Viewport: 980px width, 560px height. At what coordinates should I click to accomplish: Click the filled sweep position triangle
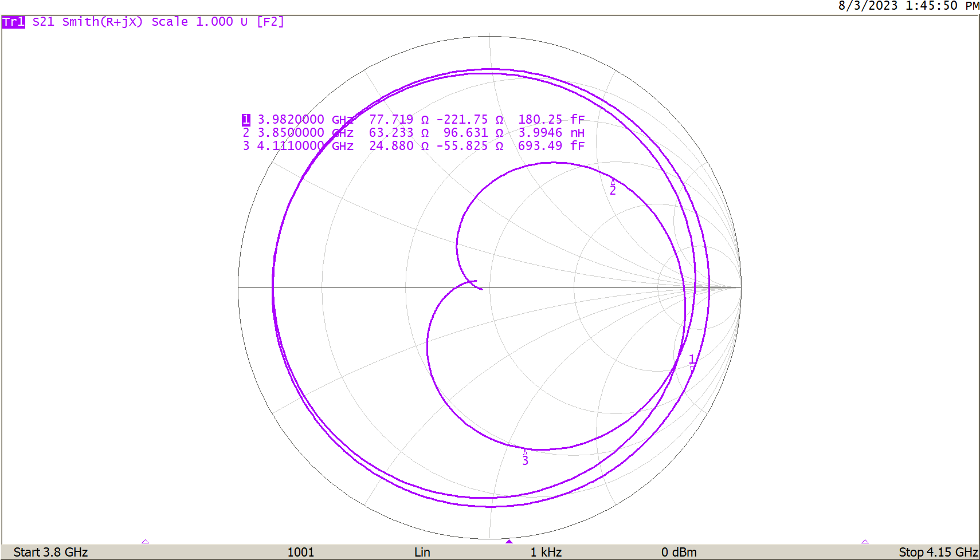tap(509, 541)
